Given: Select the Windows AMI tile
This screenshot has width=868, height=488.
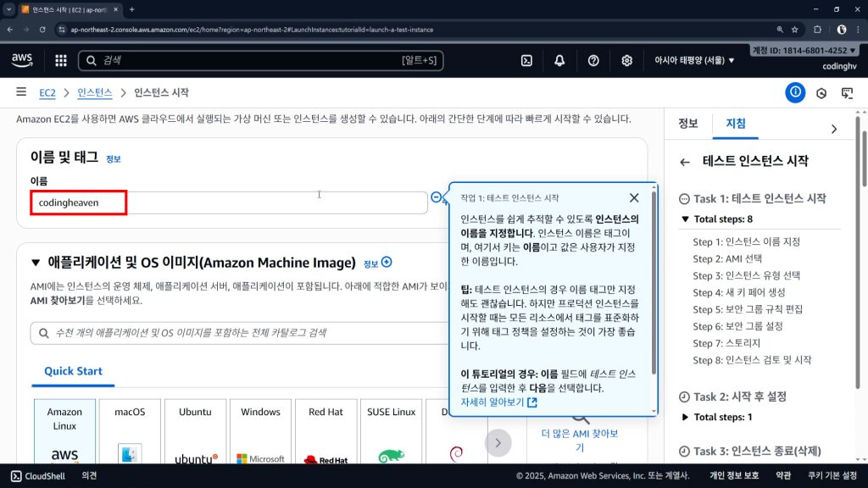Looking at the screenshot, I should pos(260,431).
